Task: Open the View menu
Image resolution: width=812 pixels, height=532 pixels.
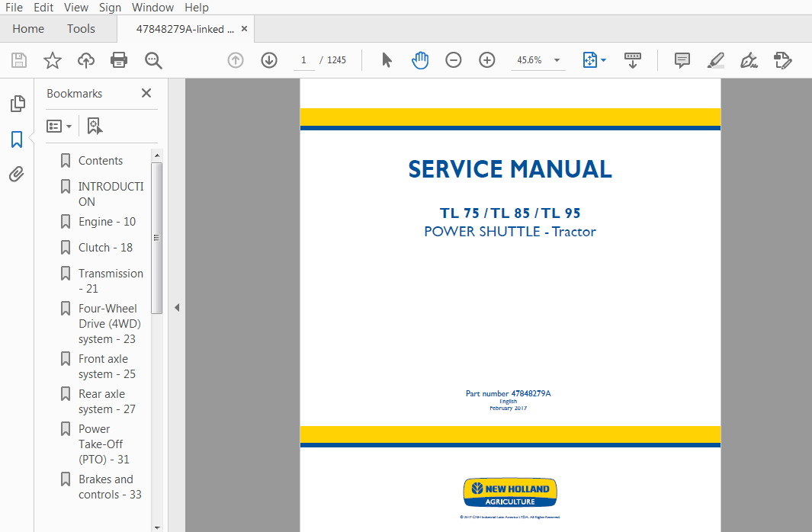Action: [76, 8]
